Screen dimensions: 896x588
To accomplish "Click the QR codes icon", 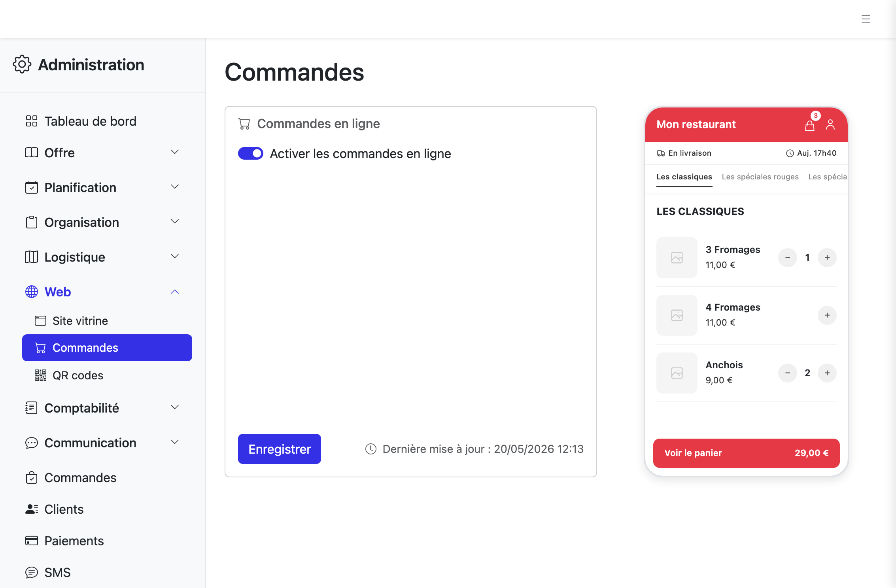I will pos(40,375).
